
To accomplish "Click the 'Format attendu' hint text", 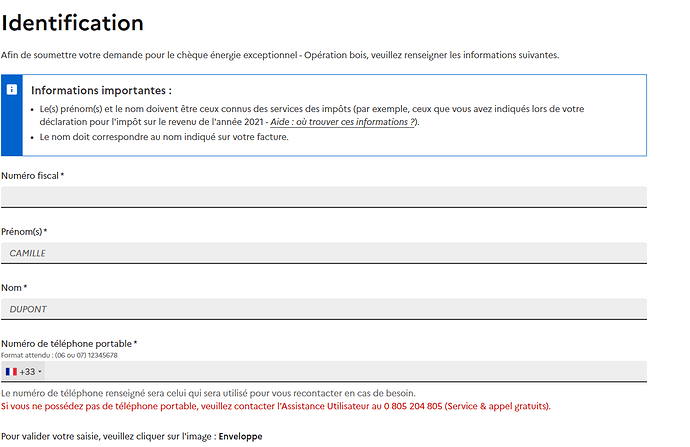I will (x=59, y=355).
